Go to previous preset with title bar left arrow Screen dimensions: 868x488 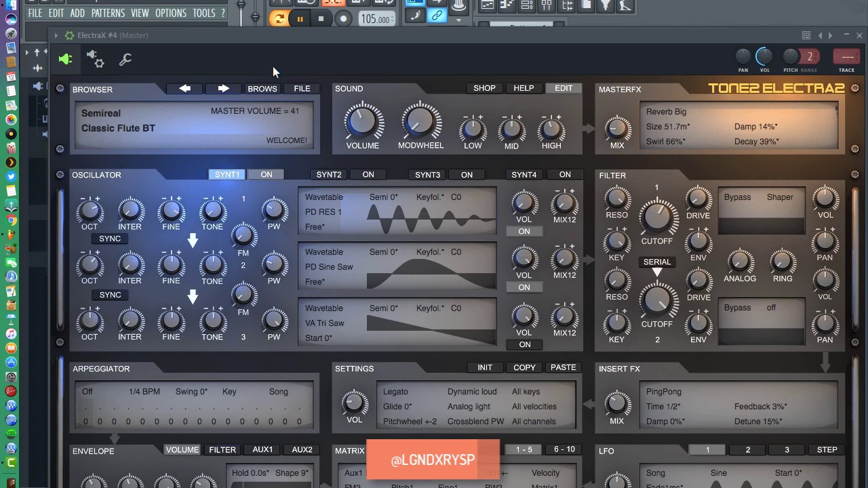821,35
